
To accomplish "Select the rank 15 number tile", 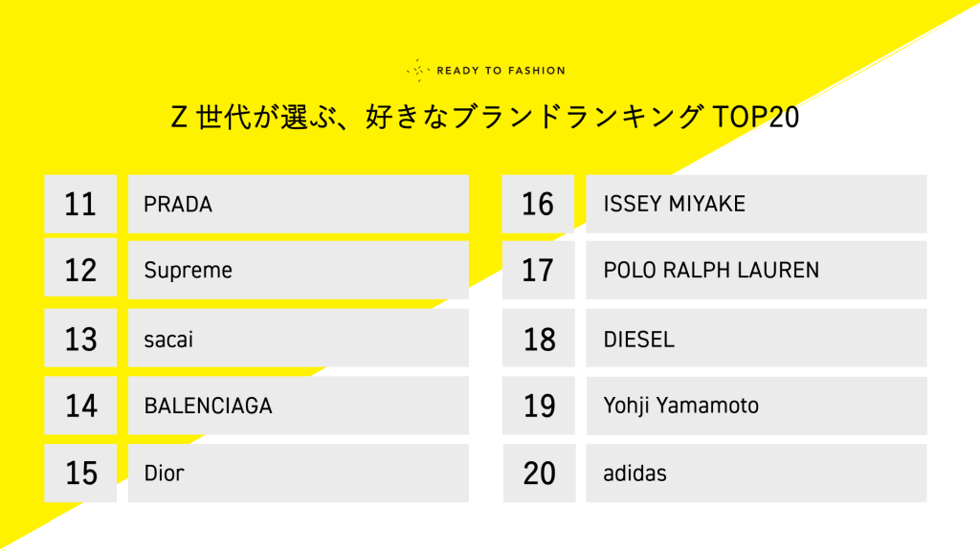I will point(80,473).
